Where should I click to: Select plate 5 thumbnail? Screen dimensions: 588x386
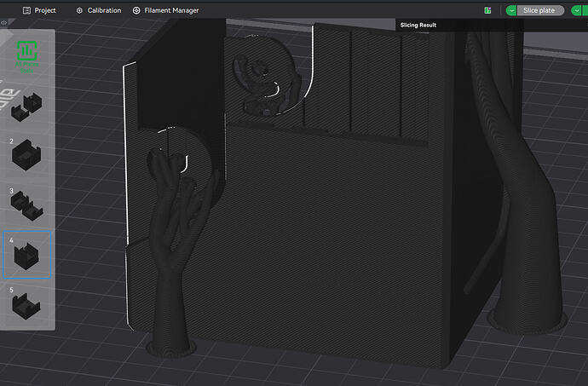[x=26, y=304]
